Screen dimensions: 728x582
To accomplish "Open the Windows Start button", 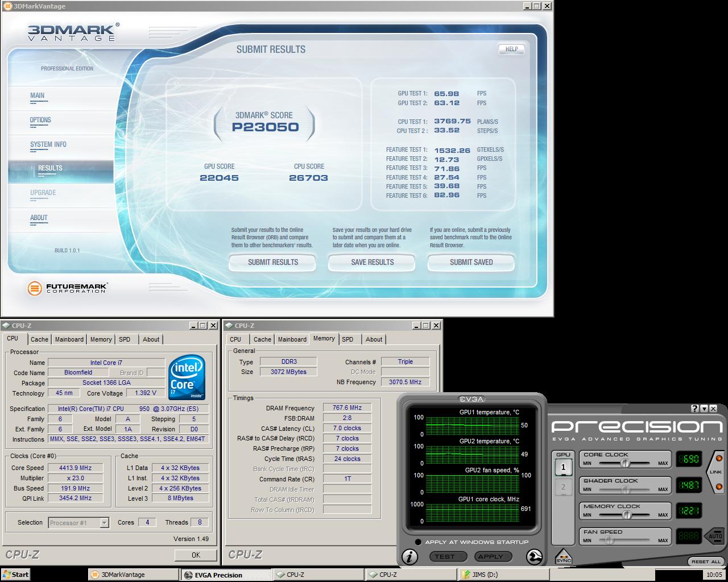I will (x=16, y=575).
